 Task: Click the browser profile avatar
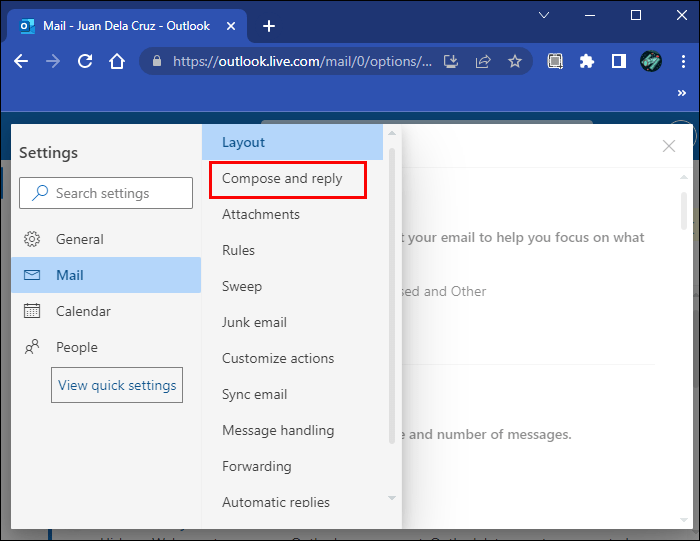coord(651,61)
